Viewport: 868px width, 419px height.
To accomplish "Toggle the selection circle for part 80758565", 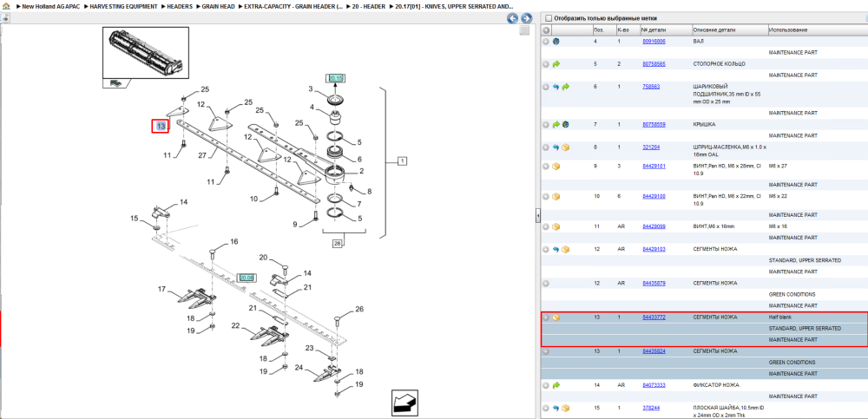I will pyautogui.click(x=546, y=64).
